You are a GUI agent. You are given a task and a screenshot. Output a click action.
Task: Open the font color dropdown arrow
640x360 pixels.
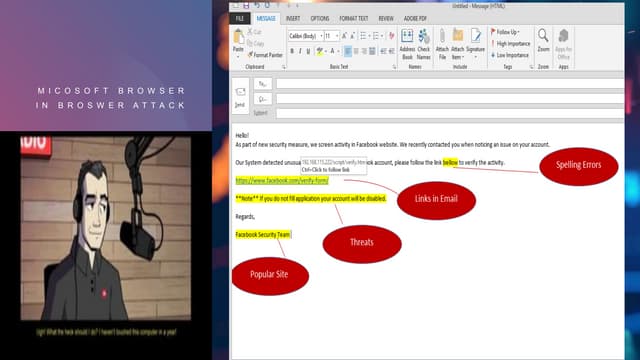[339, 51]
